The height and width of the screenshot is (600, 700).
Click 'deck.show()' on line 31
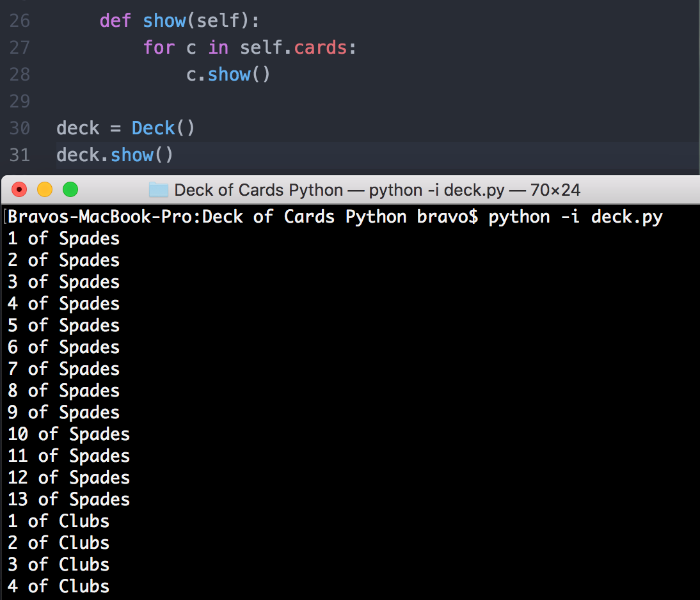pyautogui.click(x=114, y=155)
